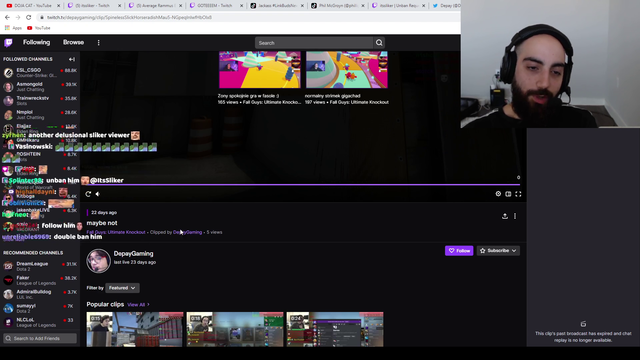The width and height of the screenshot is (640, 360).
Task: Open Faker recommended channel
Action: click(40, 280)
